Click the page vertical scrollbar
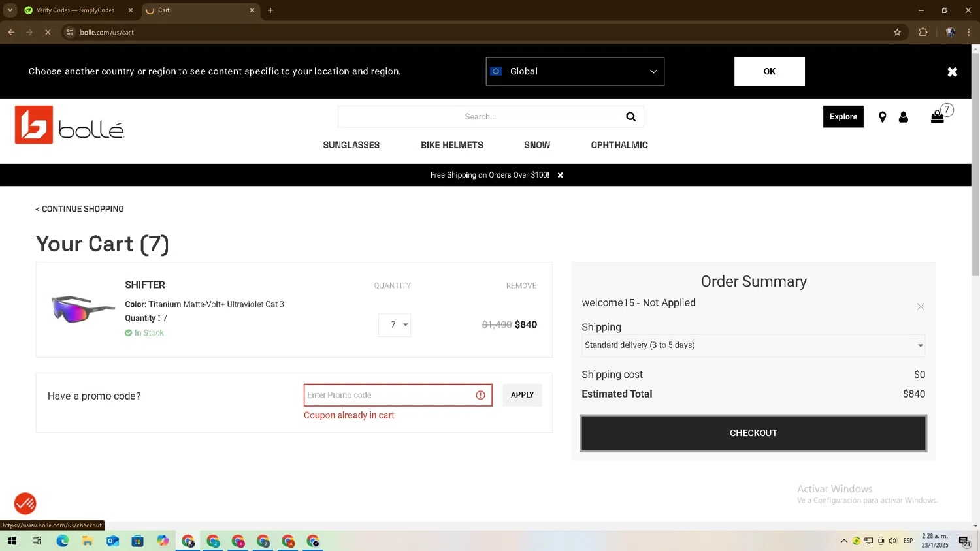 coord(975,163)
